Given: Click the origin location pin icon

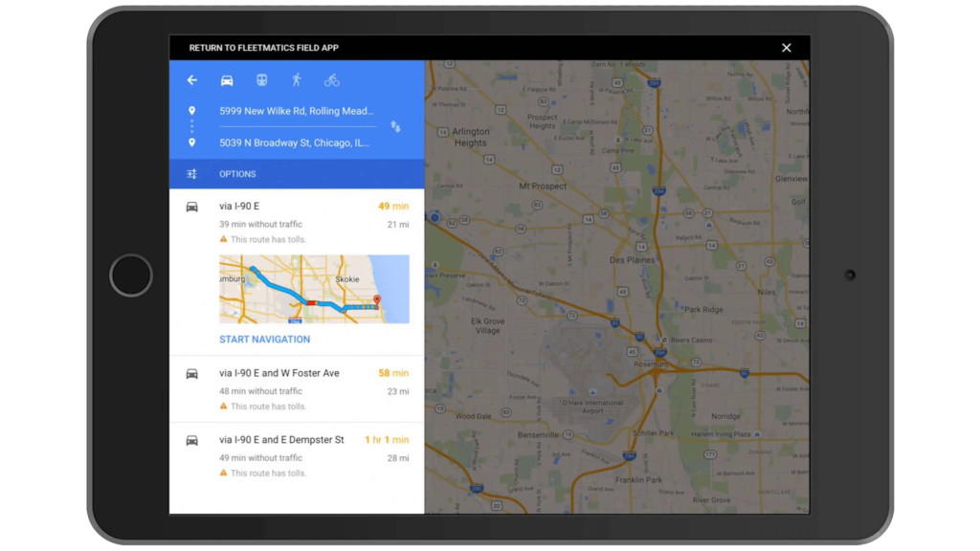Looking at the screenshot, I should coord(191,110).
